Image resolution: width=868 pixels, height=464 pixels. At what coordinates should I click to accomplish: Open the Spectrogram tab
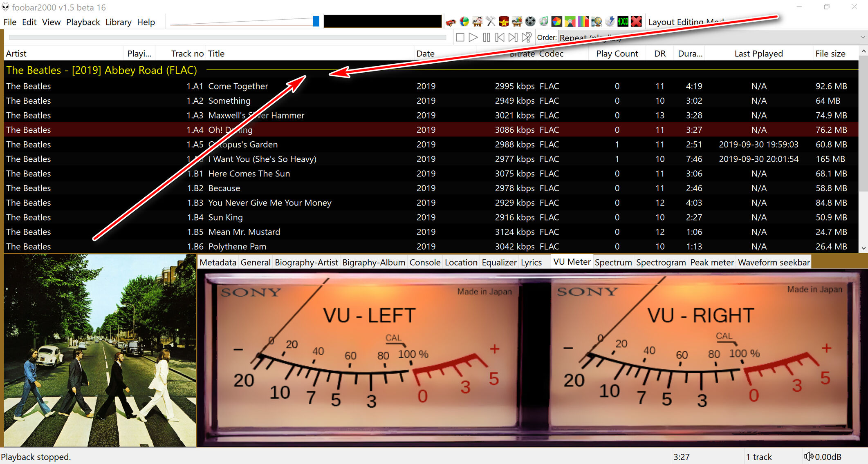[x=661, y=262]
